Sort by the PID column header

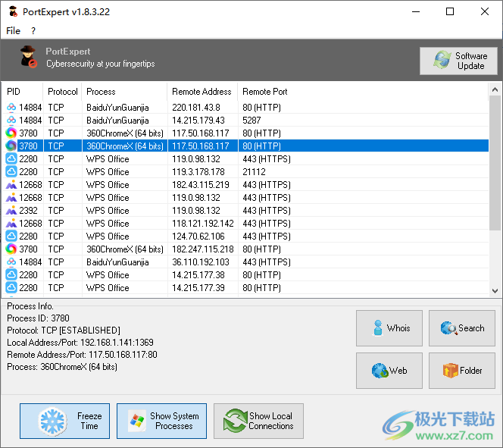tap(23, 92)
